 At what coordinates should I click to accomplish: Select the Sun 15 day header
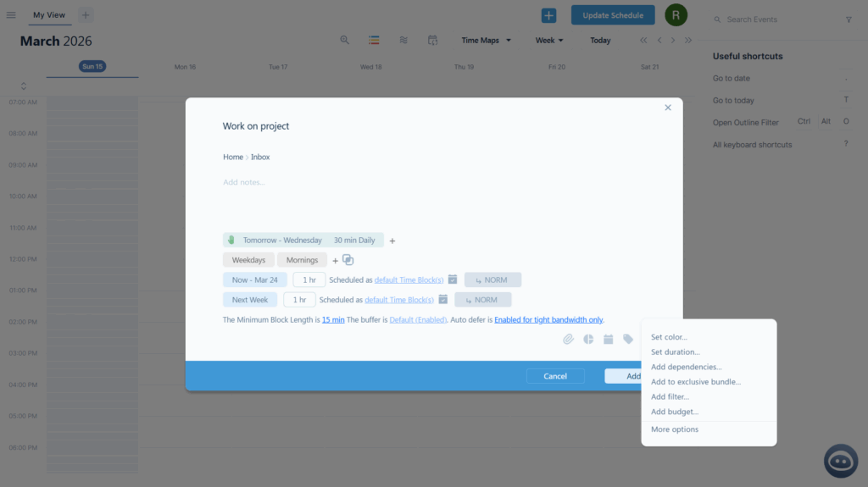coord(92,66)
